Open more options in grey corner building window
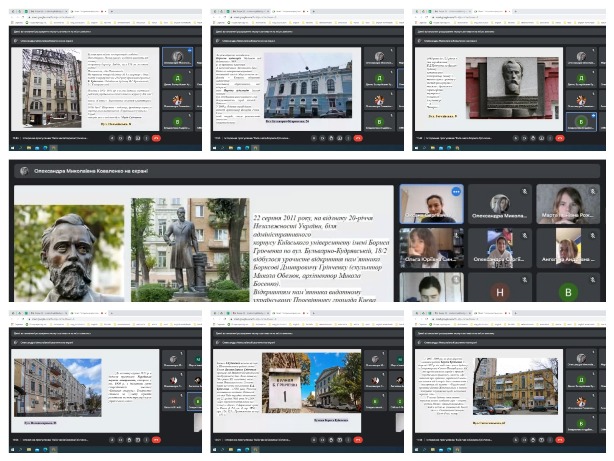Image resolution: width=614 pixels, height=461 pixels. point(146,440)
